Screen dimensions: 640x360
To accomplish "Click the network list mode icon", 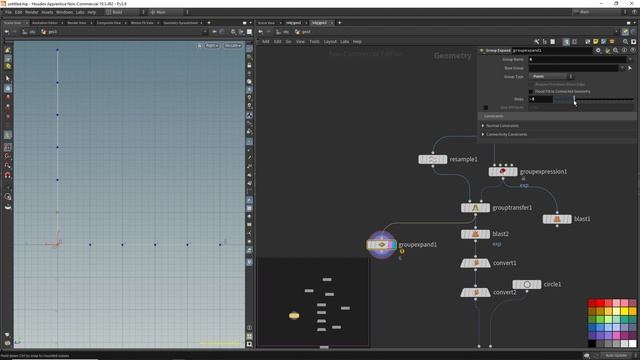I will tap(553, 42).
